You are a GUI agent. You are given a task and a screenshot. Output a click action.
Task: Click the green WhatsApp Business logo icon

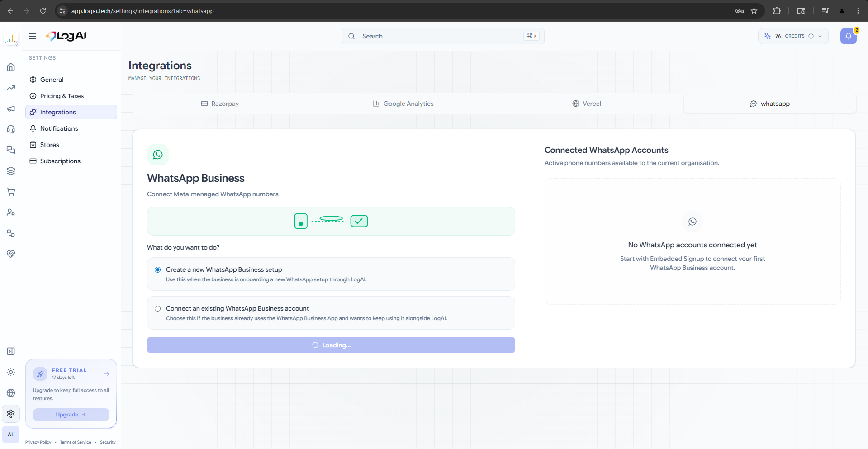pyautogui.click(x=158, y=155)
